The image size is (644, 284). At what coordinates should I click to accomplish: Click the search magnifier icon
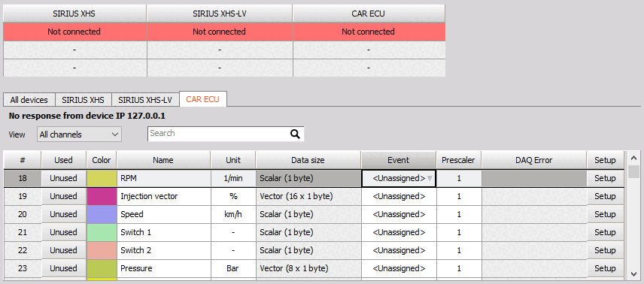(295, 134)
